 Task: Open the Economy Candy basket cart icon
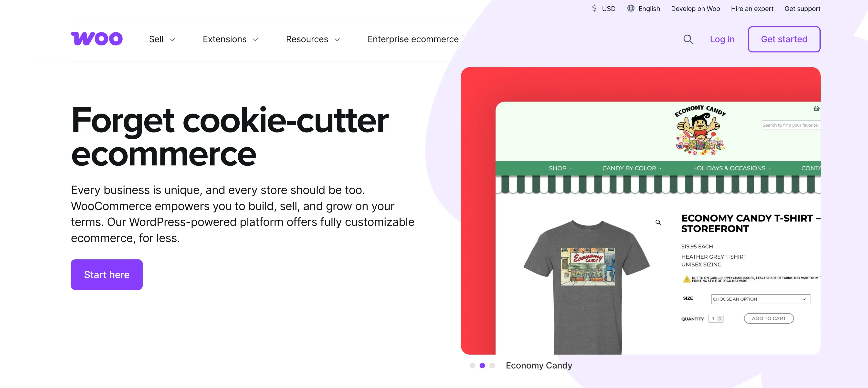click(816, 108)
